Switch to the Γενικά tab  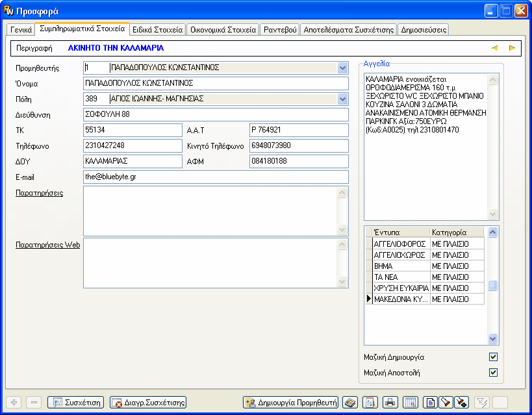tap(21, 30)
